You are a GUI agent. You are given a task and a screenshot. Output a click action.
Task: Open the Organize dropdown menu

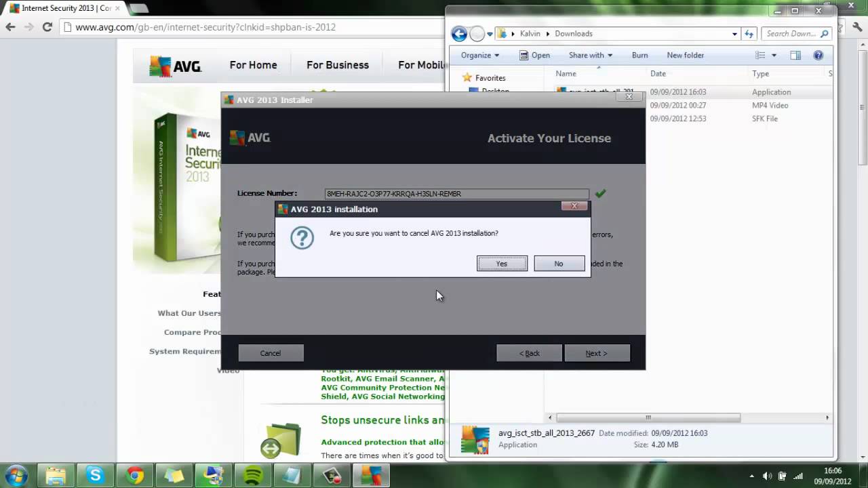tap(479, 56)
